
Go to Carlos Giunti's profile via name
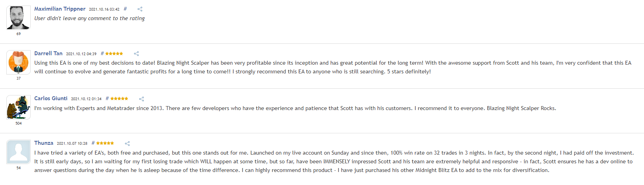pos(51,98)
